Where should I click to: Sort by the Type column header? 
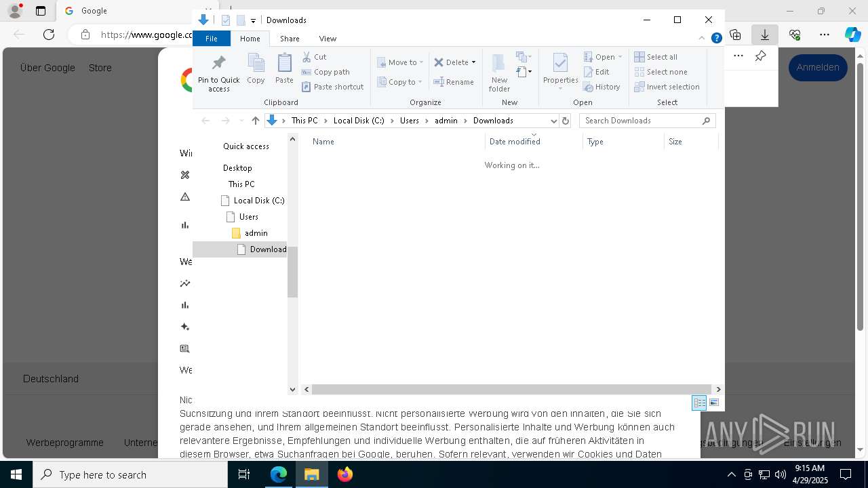(x=623, y=142)
